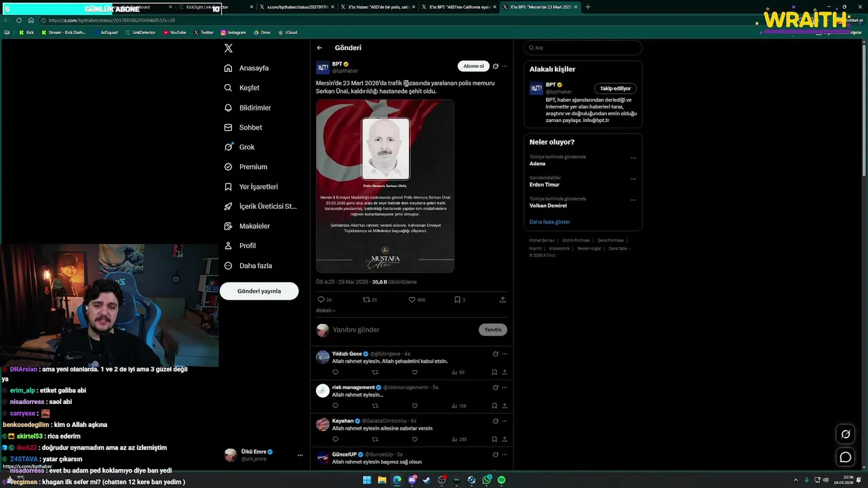This screenshot has width=868, height=488.
Task: Open Adana trend options menu
Action: click(x=633, y=158)
